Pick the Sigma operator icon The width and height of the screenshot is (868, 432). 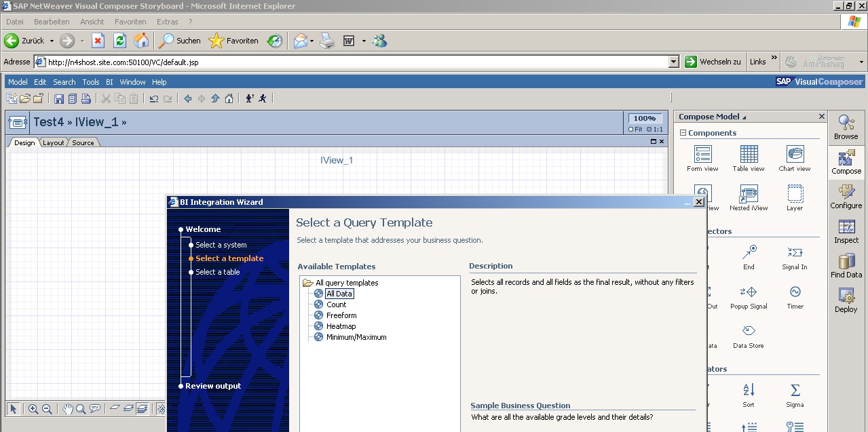point(795,391)
